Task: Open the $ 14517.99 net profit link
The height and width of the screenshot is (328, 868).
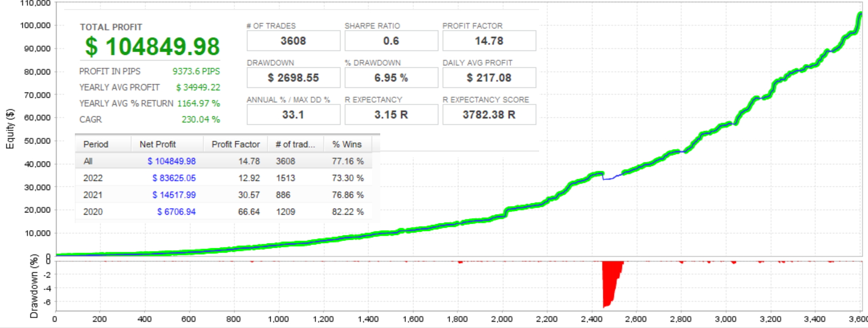Action: tap(174, 195)
